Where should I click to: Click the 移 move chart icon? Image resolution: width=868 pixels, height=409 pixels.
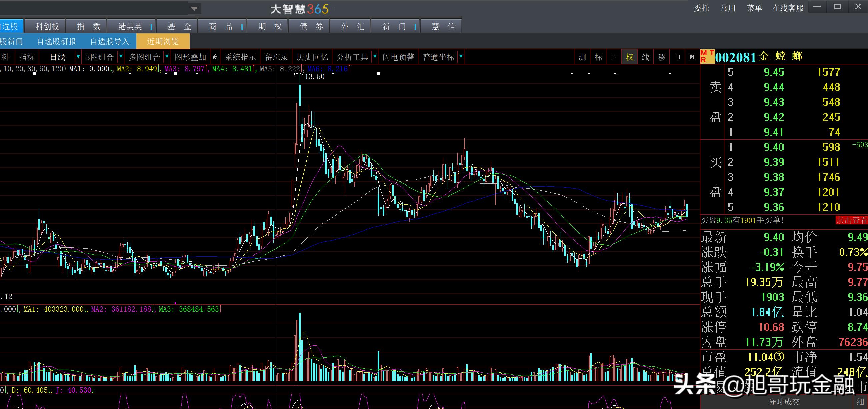(661, 57)
